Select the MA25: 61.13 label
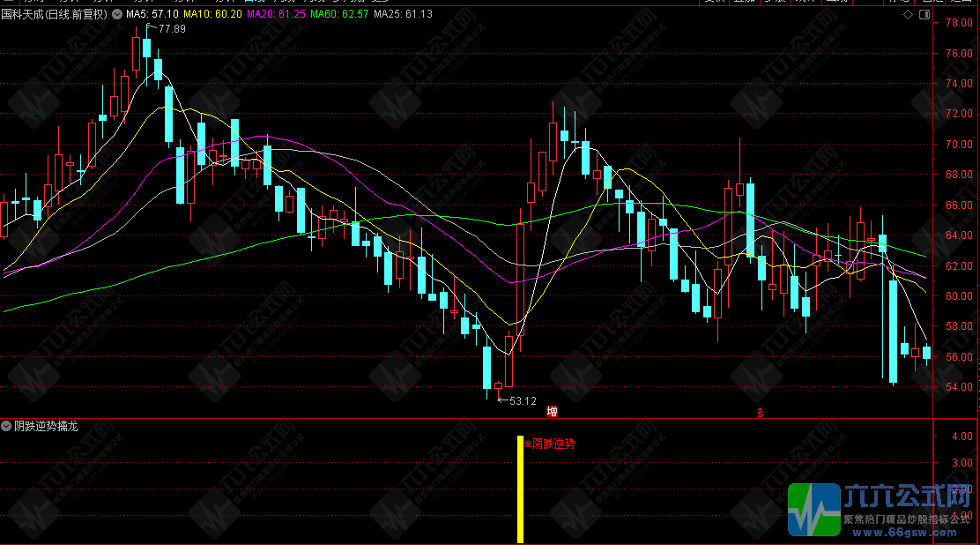980x545 pixels. (403, 14)
